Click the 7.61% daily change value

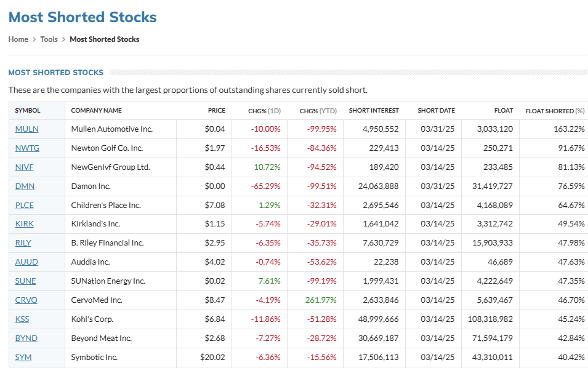click(269, 281)
